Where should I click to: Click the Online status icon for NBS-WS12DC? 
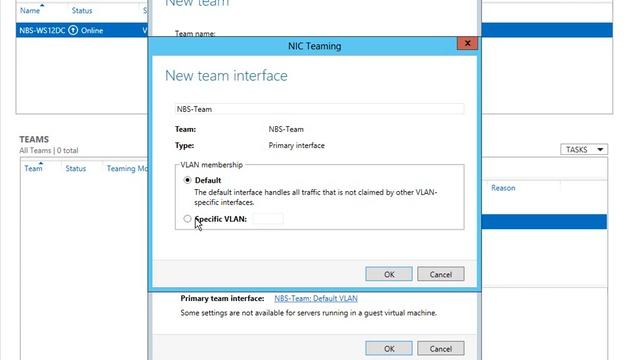73,30
